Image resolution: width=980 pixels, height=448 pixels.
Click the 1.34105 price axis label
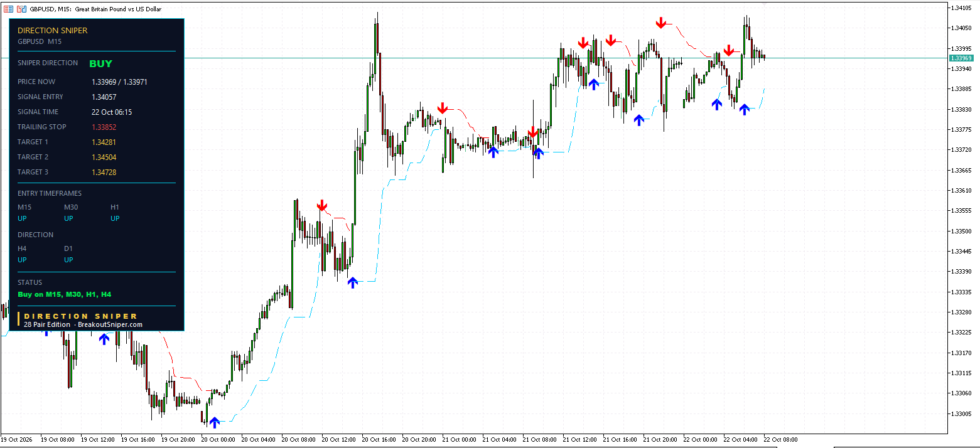click(x=961, y=8)
